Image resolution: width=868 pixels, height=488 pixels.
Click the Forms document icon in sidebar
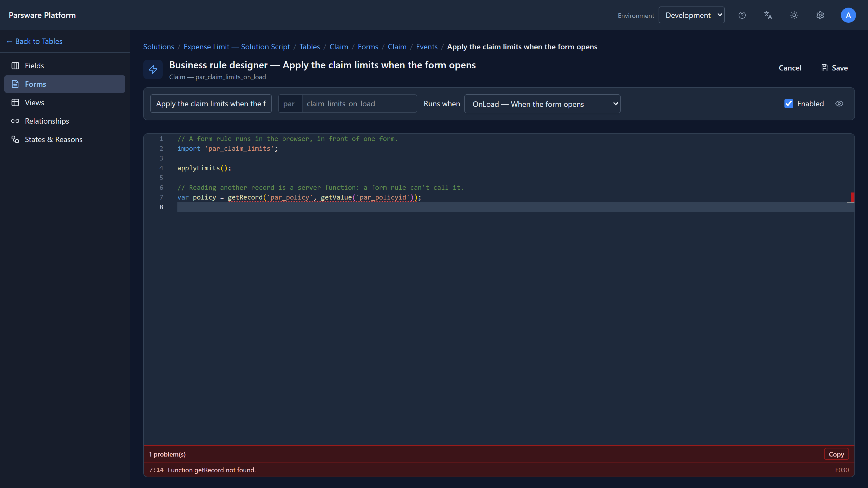[15, 84]
